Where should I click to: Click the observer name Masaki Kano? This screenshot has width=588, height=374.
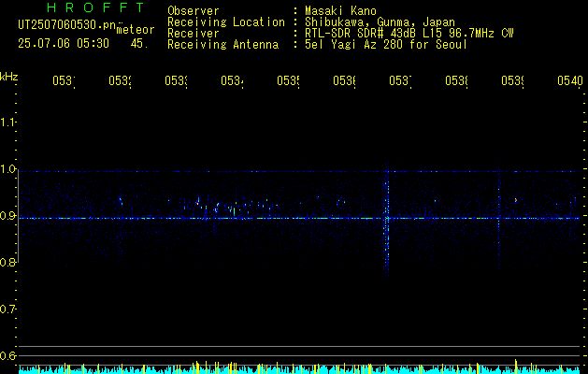[340, 11]
